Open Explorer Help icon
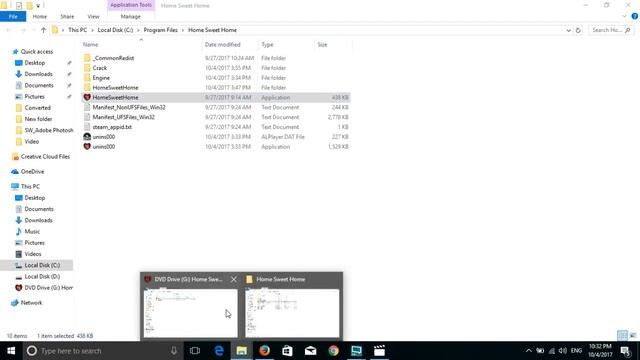 point(634,16)
